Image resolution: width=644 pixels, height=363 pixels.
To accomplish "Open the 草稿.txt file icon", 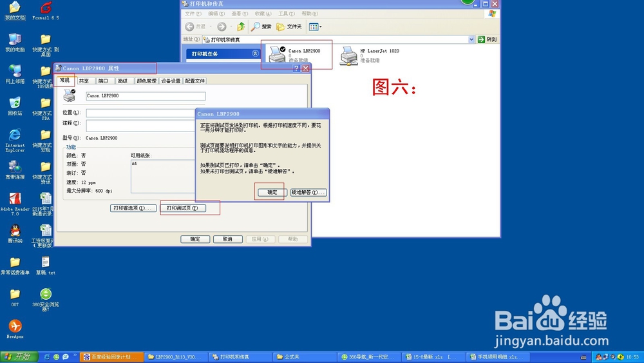I will pos(46,266).
